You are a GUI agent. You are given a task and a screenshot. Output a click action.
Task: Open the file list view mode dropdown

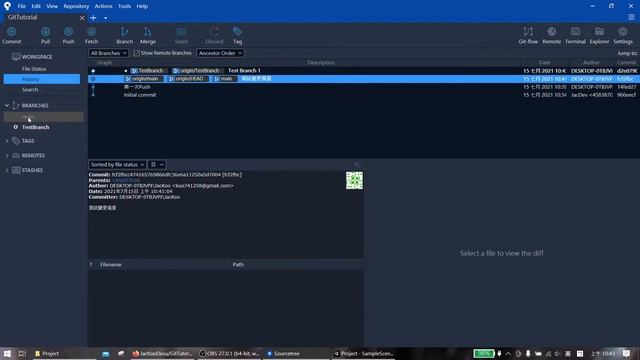tap(157, 164)
